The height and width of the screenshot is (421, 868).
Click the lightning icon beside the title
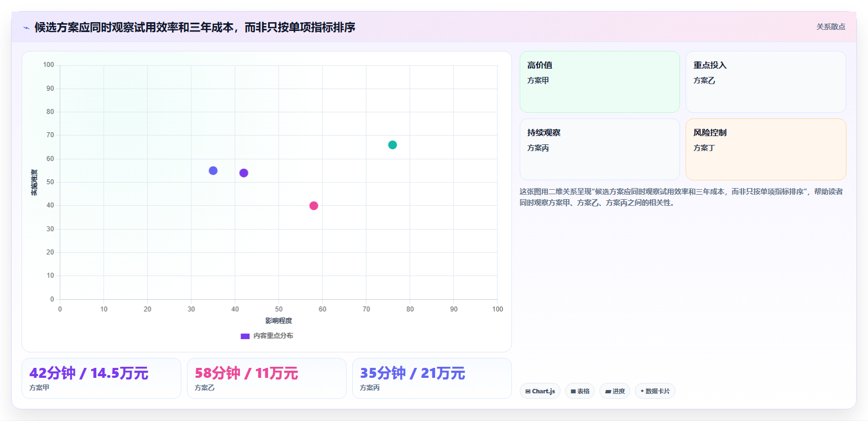26,28
